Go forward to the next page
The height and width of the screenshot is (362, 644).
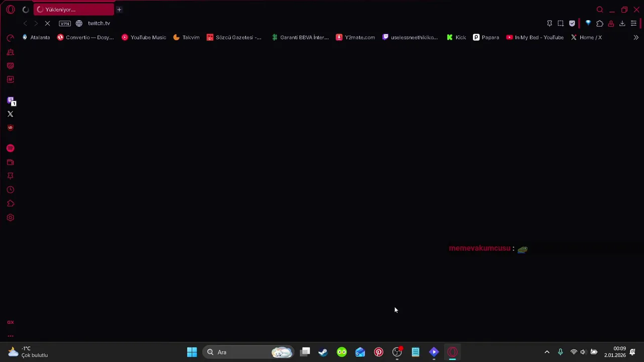pyautogui.click(x=36, y=24)
